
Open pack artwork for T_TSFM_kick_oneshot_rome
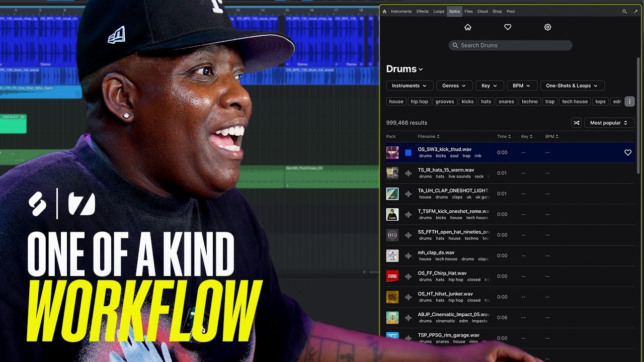point(392,214)
